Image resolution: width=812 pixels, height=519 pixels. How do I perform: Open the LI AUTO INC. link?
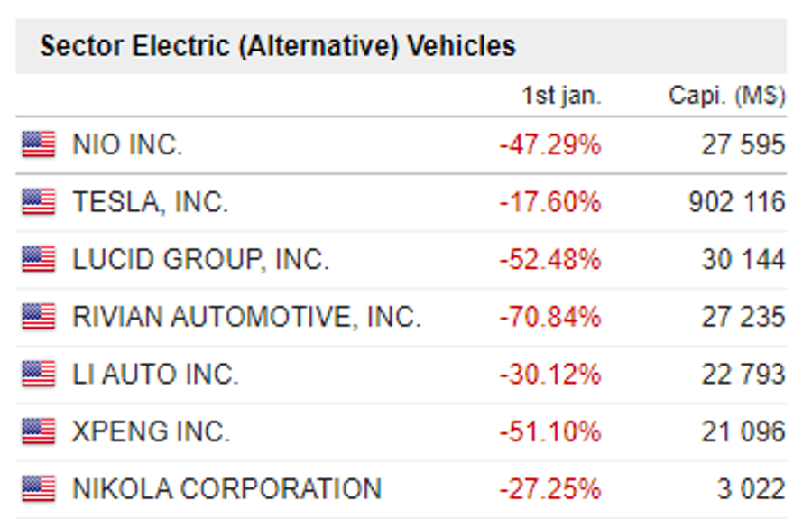click(155, 375)
